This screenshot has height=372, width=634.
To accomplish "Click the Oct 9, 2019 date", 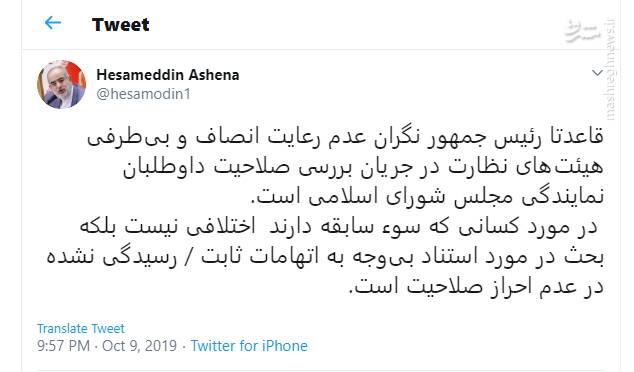I will [139, 346].
